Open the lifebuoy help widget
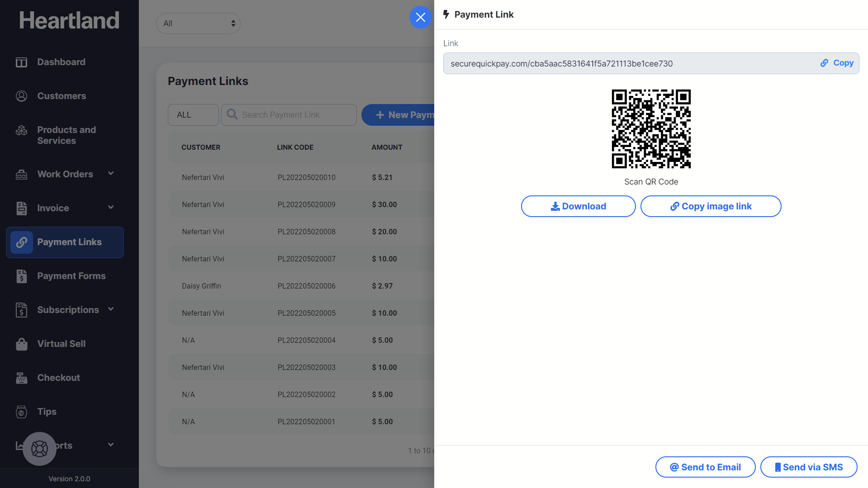 tap(39, 449)
